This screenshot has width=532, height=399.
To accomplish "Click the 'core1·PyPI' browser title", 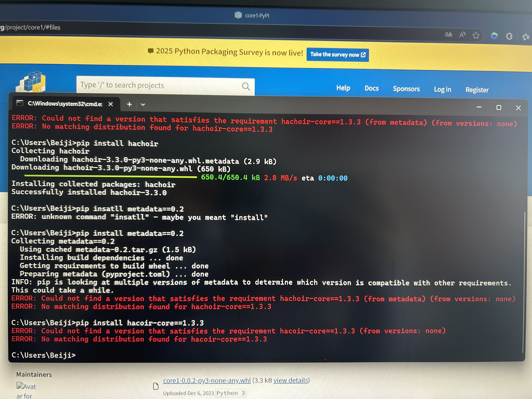I will (257, 16).
